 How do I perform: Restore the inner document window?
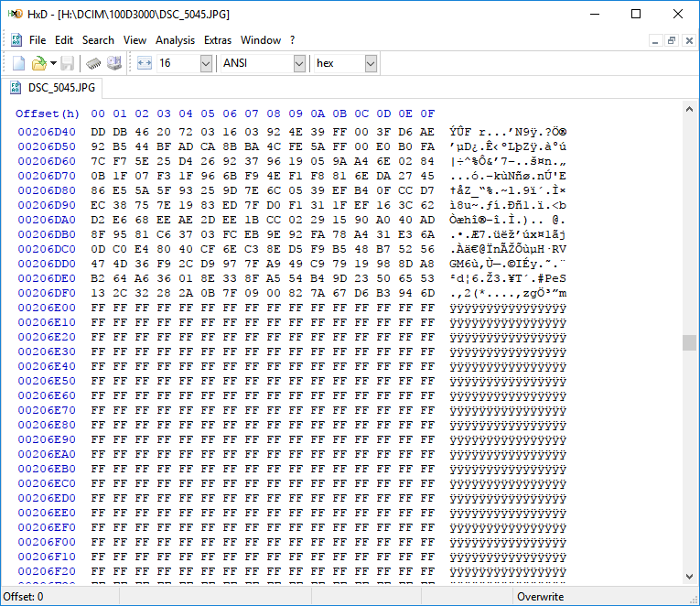click(x=672, y=40)
